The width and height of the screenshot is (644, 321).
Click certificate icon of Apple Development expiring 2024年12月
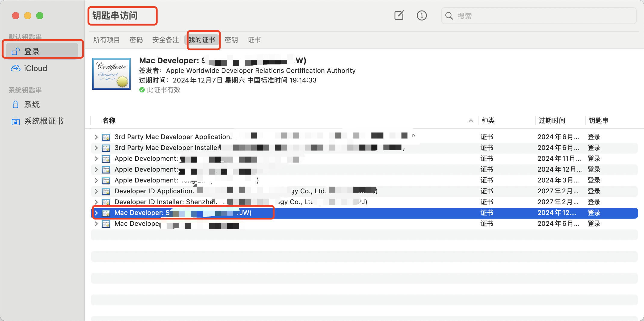coord(106,170)
